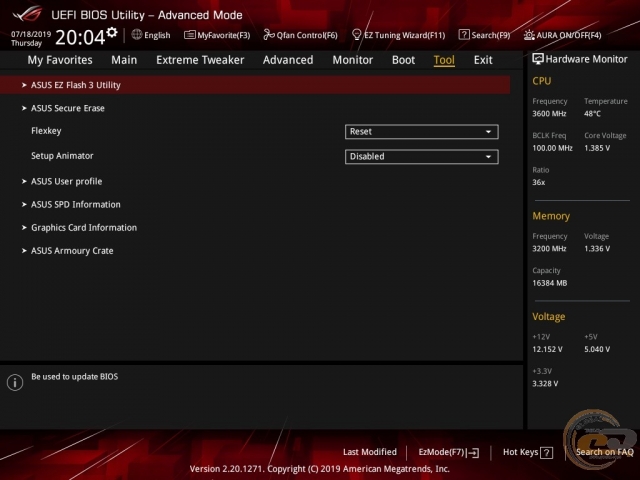The height and width of the screenshot is (480, 640).
Task: Click CPU frequency value 3600 MHz
Action: [549, 114]
